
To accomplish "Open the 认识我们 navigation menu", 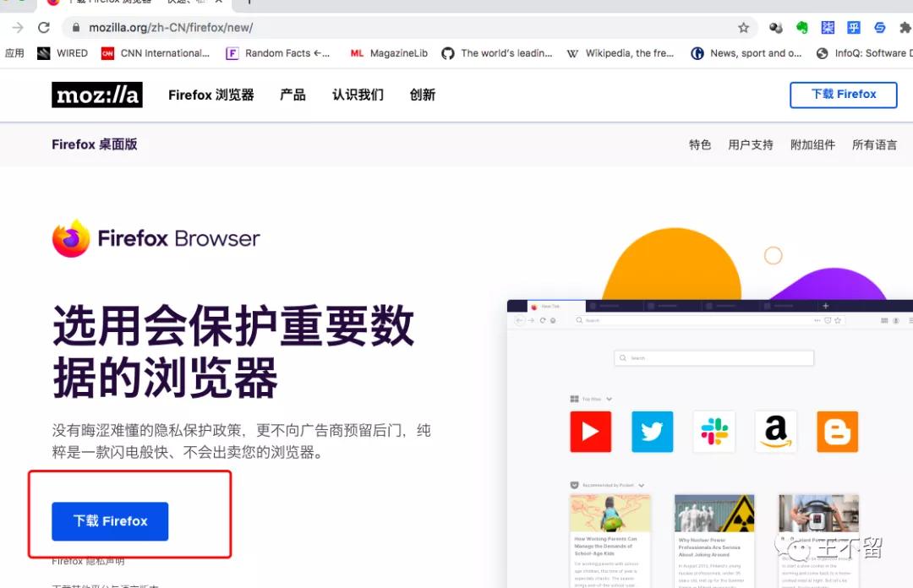I will pyautogui.click(x=357, y=95).
